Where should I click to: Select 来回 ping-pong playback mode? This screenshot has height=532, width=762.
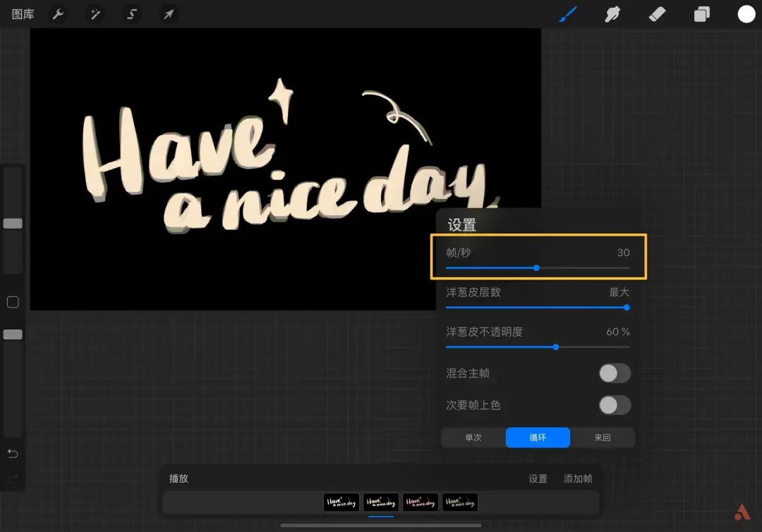[602, 437]
